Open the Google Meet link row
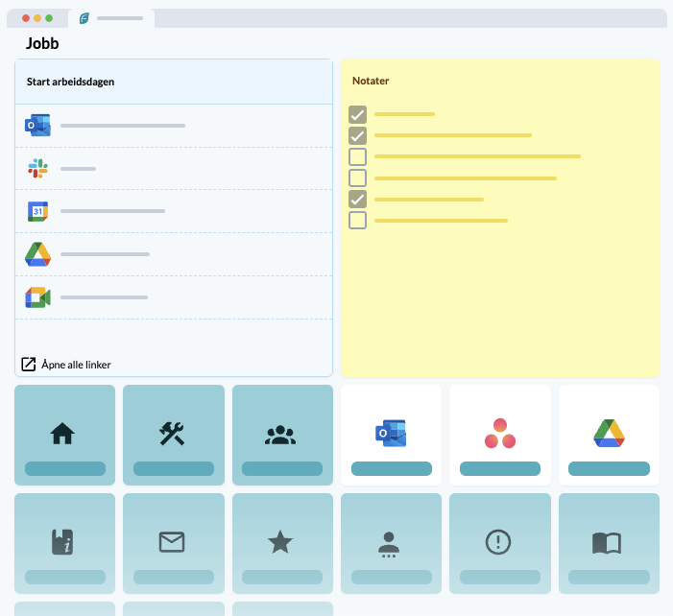This screenshot has height=616, width=673. point(174,297)
